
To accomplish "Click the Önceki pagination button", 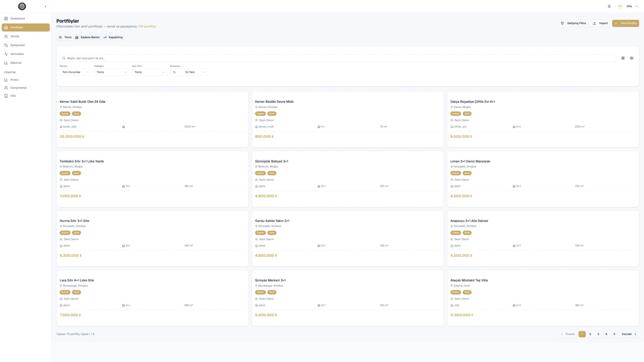I will pyautogui.click(x=568, y=334).
